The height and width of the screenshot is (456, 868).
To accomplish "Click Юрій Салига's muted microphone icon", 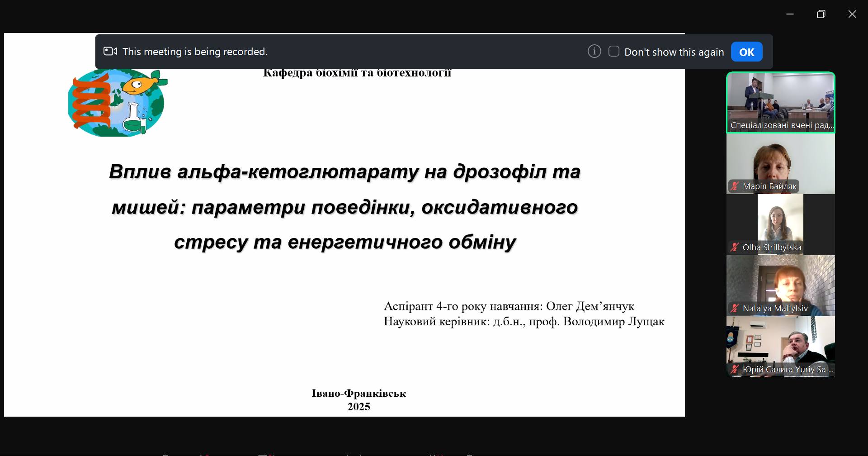I will tap(735, 369).
